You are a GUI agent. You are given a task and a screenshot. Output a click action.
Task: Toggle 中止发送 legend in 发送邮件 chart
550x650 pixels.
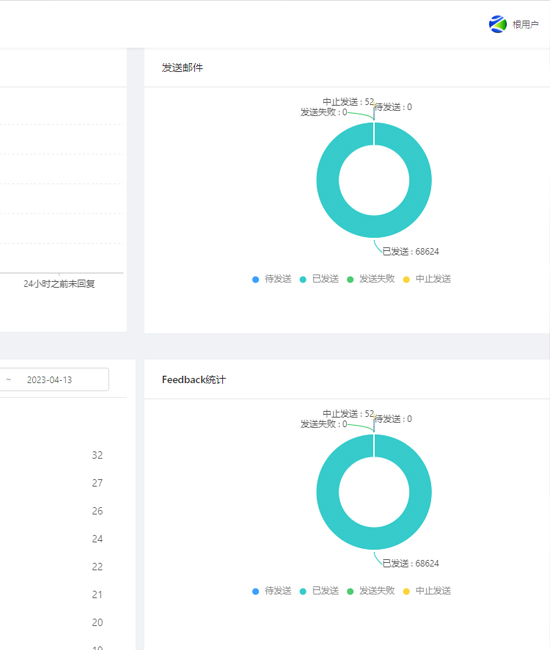point(427,279)
